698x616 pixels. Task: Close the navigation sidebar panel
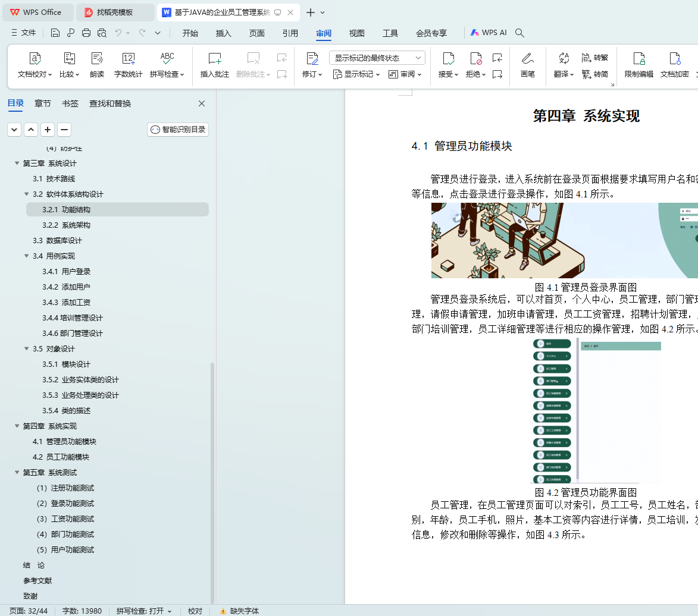pyautogui.click(x=202, y=103)
